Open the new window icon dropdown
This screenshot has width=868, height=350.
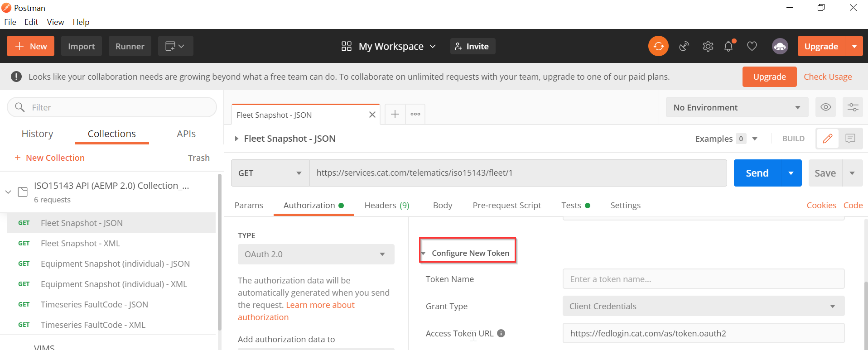(x=175, y=46)
